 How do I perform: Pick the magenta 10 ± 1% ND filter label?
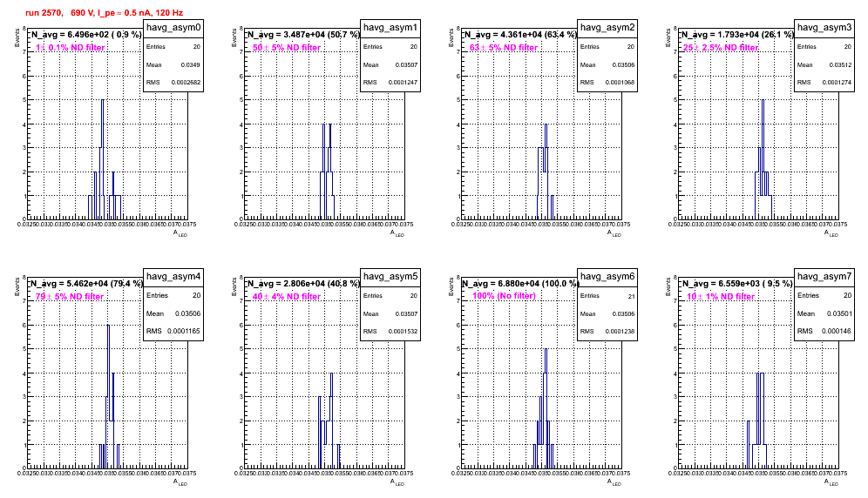point(721,297)
